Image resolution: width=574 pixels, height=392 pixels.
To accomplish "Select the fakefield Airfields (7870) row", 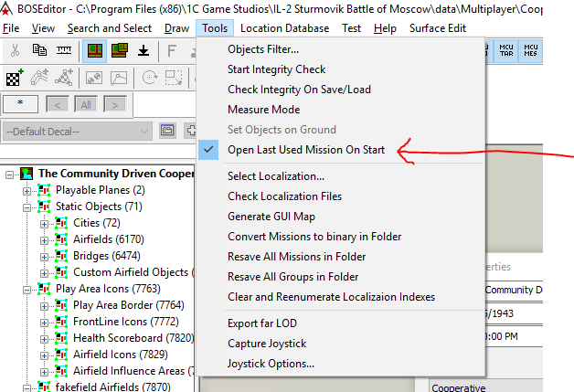I will click(112, 387).
